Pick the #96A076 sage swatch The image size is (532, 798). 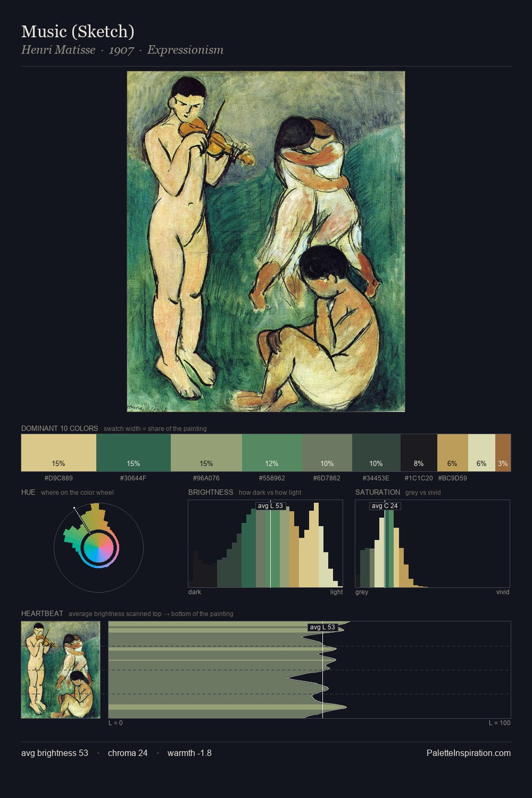206,453
